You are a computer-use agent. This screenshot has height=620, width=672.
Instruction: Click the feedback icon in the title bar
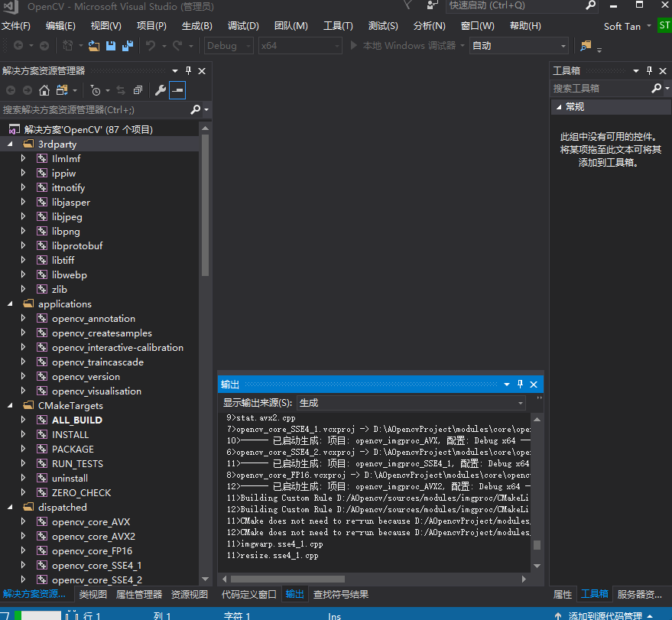point(432,5)
